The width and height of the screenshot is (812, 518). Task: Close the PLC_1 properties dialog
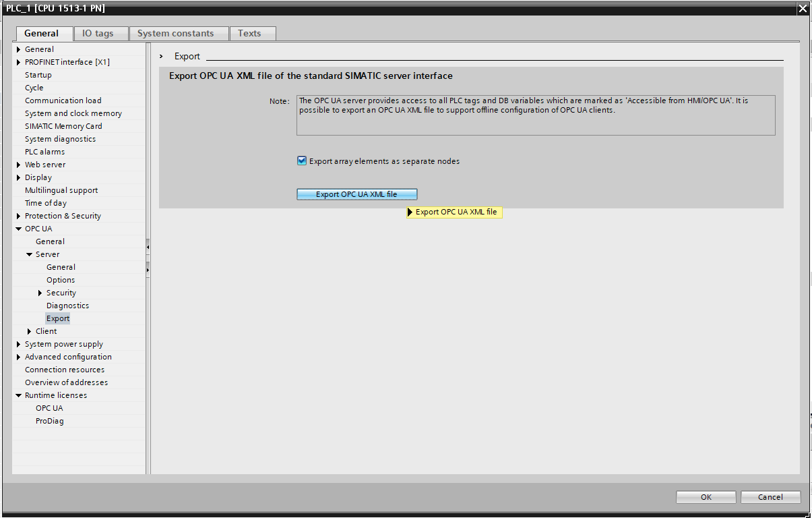click(803, 8)
